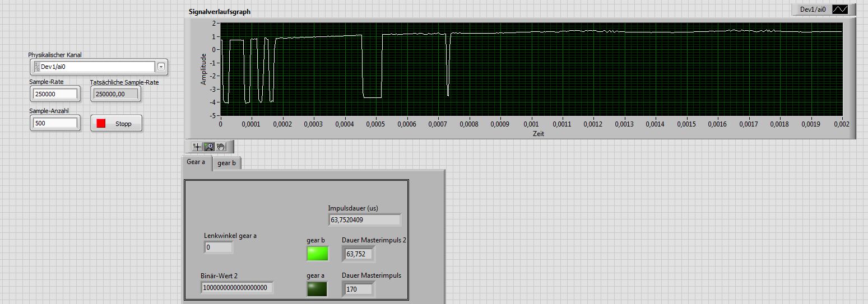Click the dark gear a LED
The width and height of the screenshot is (868, 304).
[x=317, y=289]
